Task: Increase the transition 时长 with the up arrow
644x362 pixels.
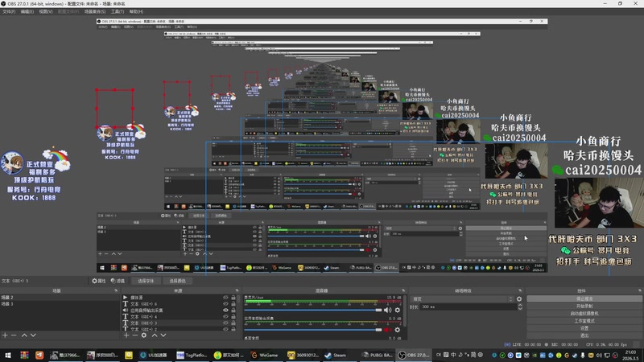Action: [519, 305]
